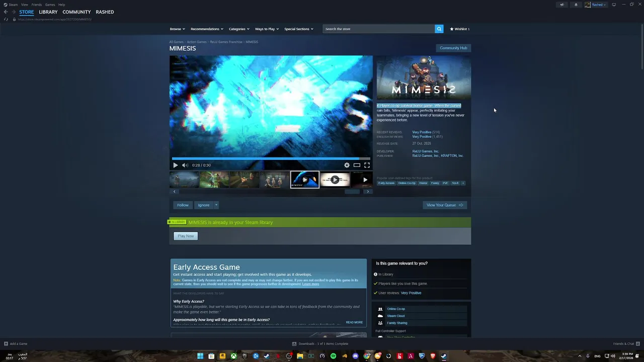Image resolution: width=644 pixels, height=362 pixels.
Task: Switch to the LIBRARY tab
Action: coord(48,12)
